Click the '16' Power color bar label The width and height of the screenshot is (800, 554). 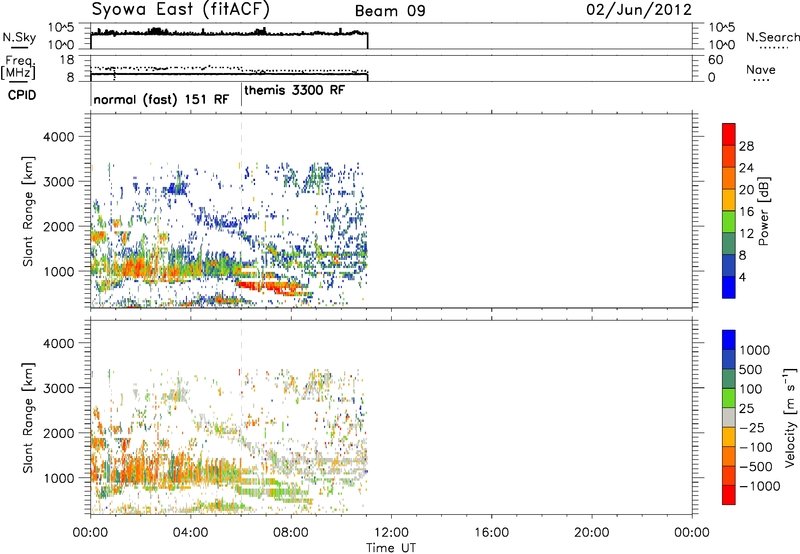[746, 212]
